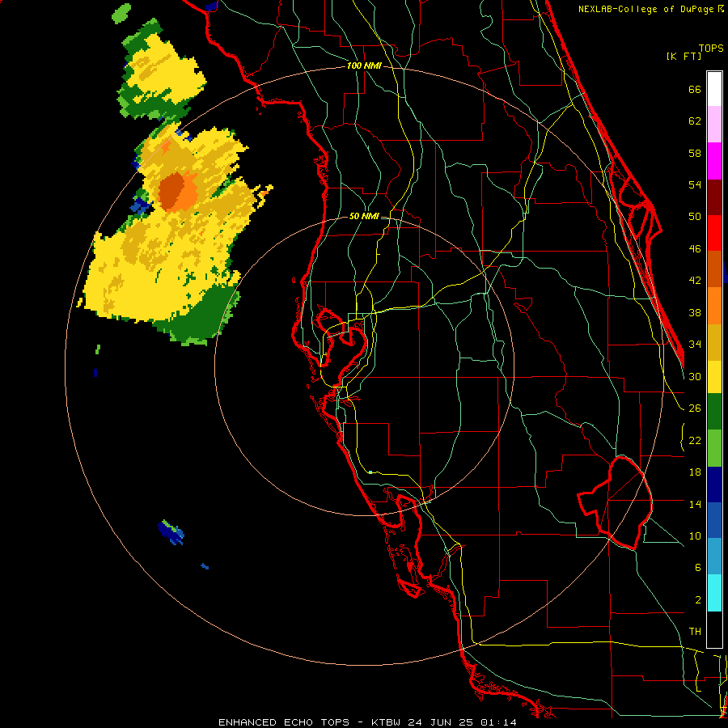Click the legend value "34"

click(695, 344)
